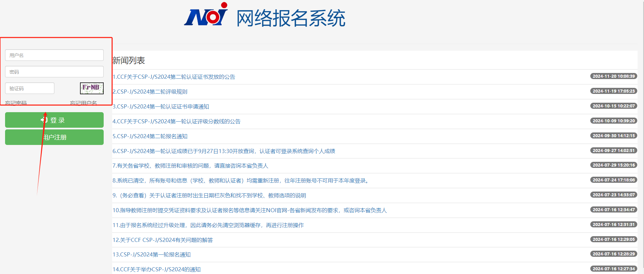Open the 关于CCF CSP-J/S2024有关问题的解答 link
Screen dimensions: 644x274
pyautogui.click(x=163, y=240)
